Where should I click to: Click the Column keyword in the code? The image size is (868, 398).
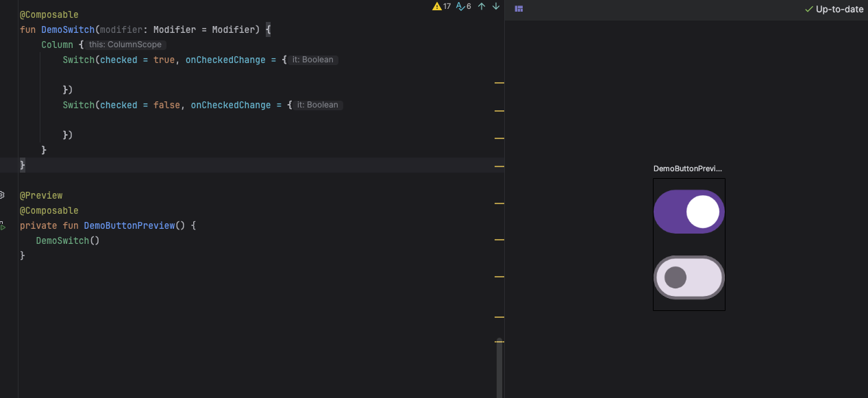click(57, 45)
